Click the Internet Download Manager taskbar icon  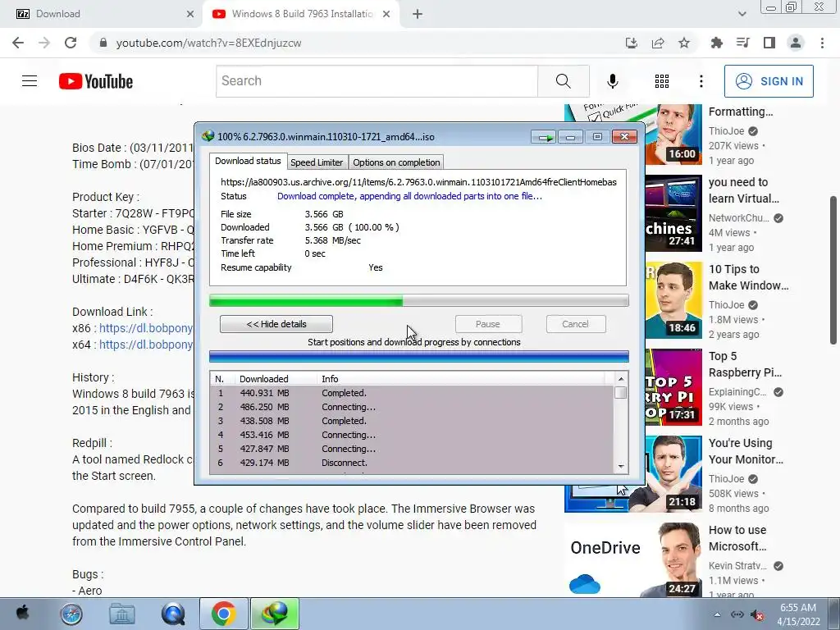tap(274, 614)
